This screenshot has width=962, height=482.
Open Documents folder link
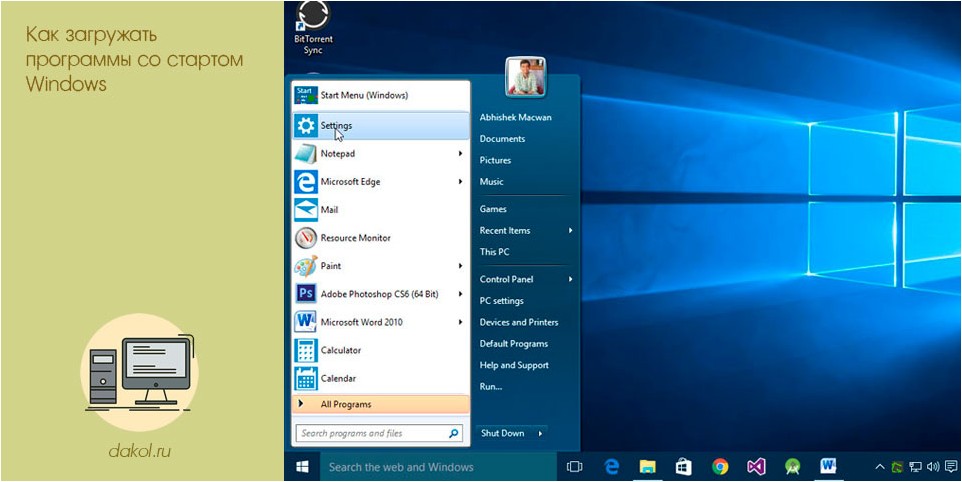coord(502,139)
